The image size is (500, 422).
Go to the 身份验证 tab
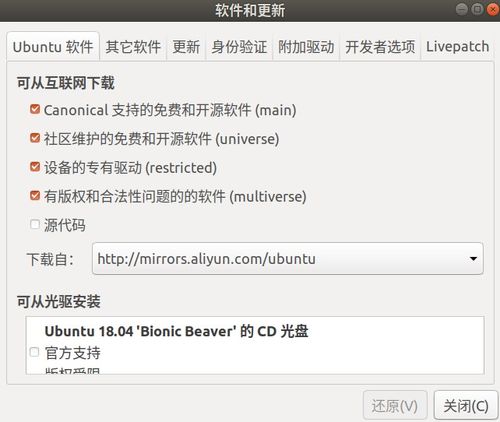click(x=239, y=47)
